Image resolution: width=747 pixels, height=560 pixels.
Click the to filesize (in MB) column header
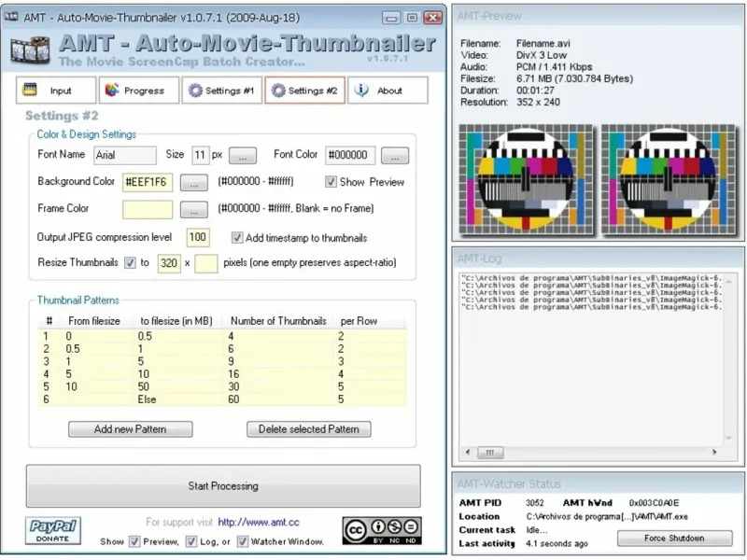pyautogui.click(x=176, y=321)
